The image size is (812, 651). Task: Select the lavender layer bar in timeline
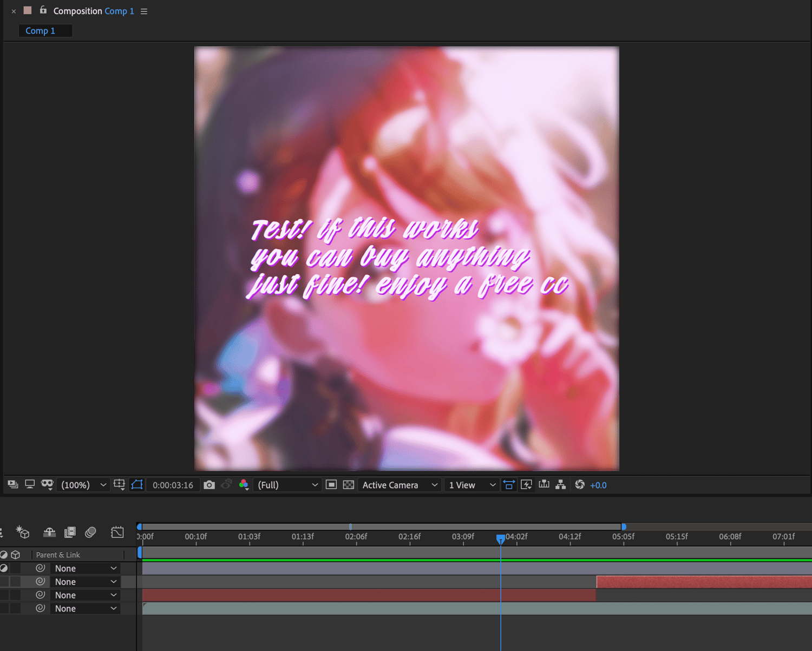[x=477, y=568]
